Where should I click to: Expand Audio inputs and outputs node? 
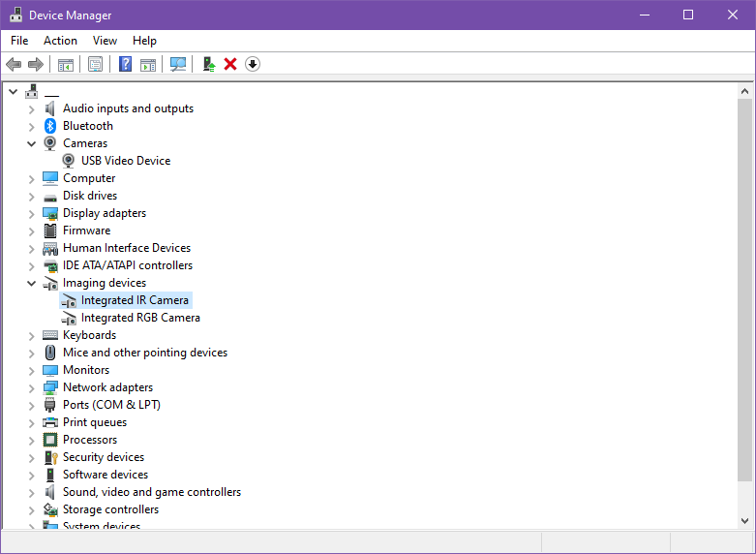click(31, 109)
